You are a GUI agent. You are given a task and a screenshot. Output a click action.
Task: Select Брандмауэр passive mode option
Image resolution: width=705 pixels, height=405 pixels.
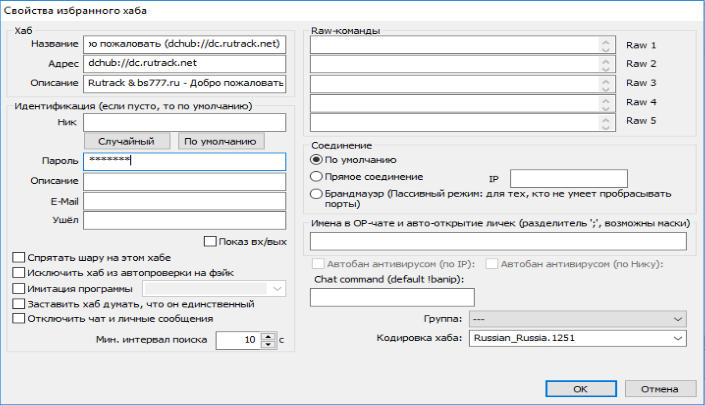click(317, 193)
